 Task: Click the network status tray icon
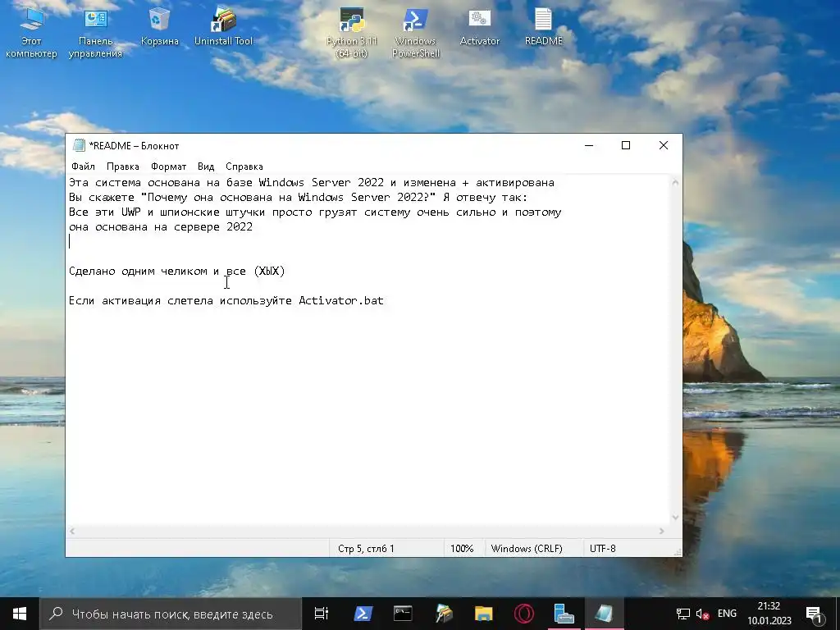coord(682,614)
